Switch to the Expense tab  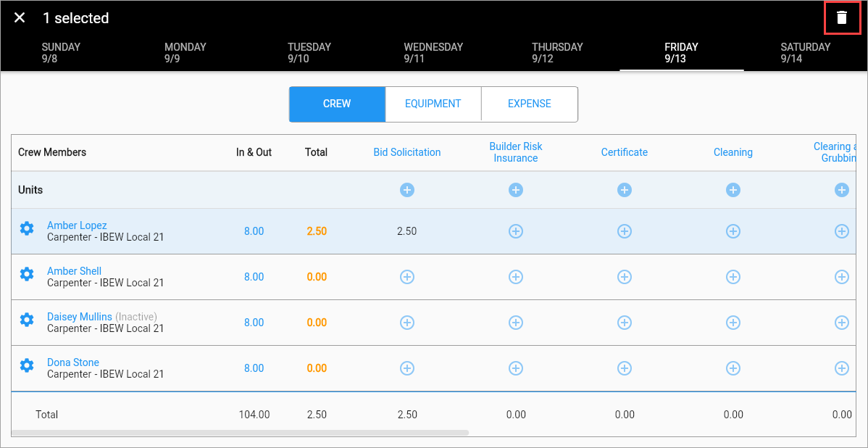529,104
